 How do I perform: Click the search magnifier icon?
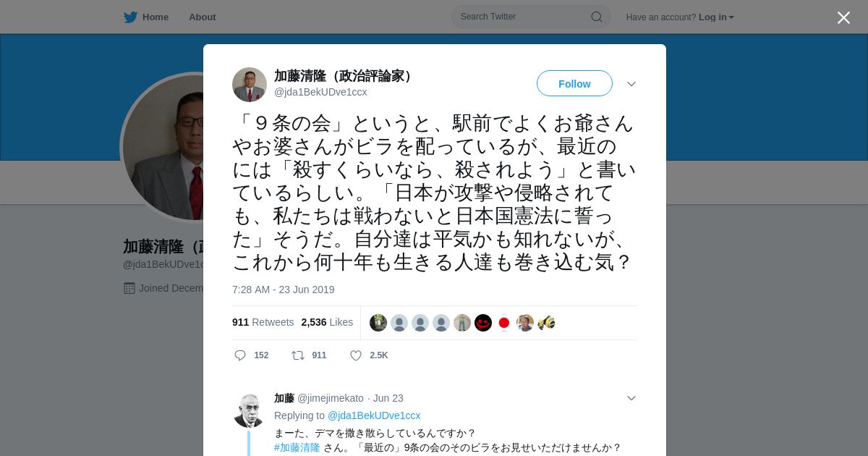[597, 17]
